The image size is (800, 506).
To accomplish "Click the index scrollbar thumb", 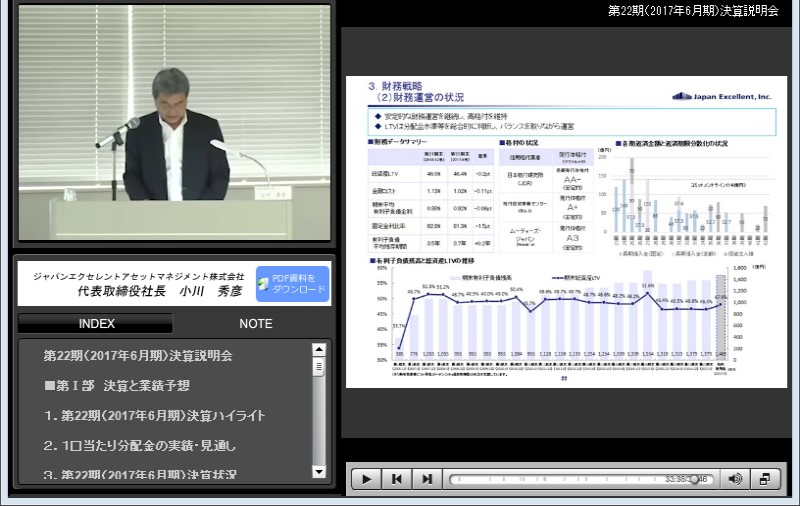I will click(319, 367).
